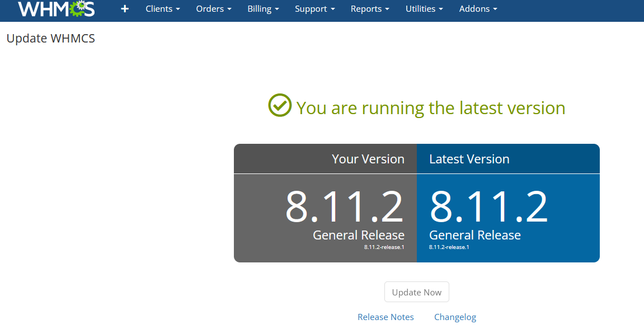
Task: Select 8.11.2-release.1 text in Your Version panel
Action: (384, 247)
